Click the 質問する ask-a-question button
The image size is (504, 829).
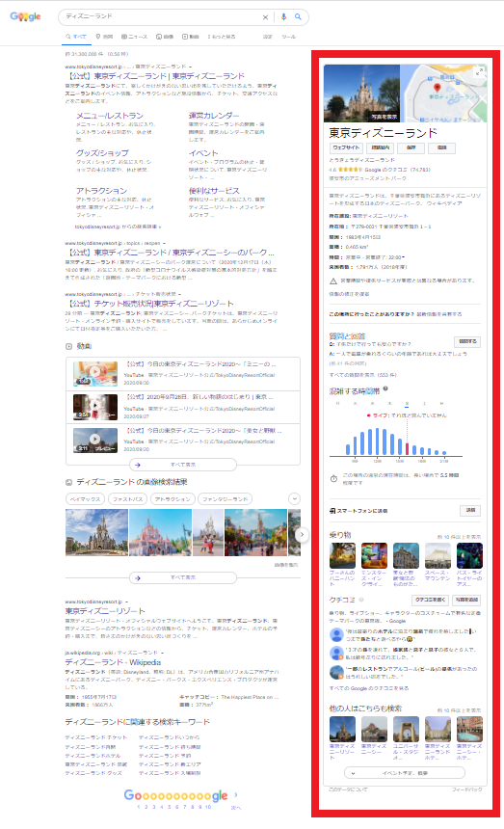pos(467,341)
